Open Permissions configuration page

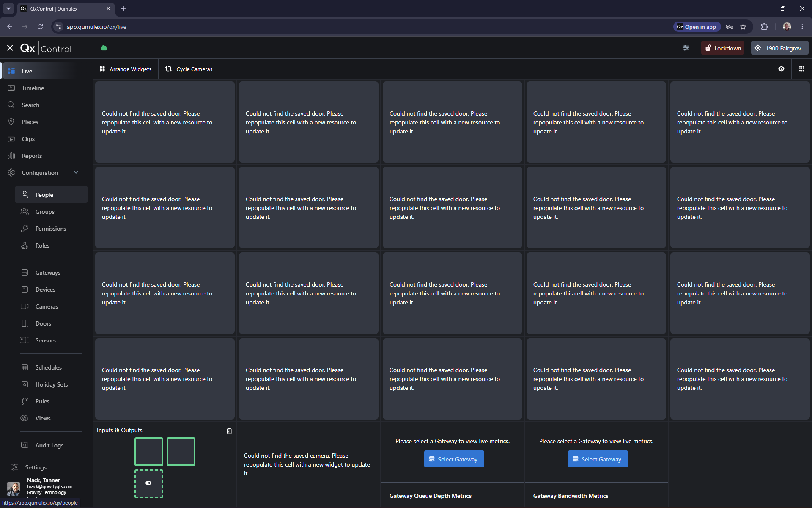[51, 229]
